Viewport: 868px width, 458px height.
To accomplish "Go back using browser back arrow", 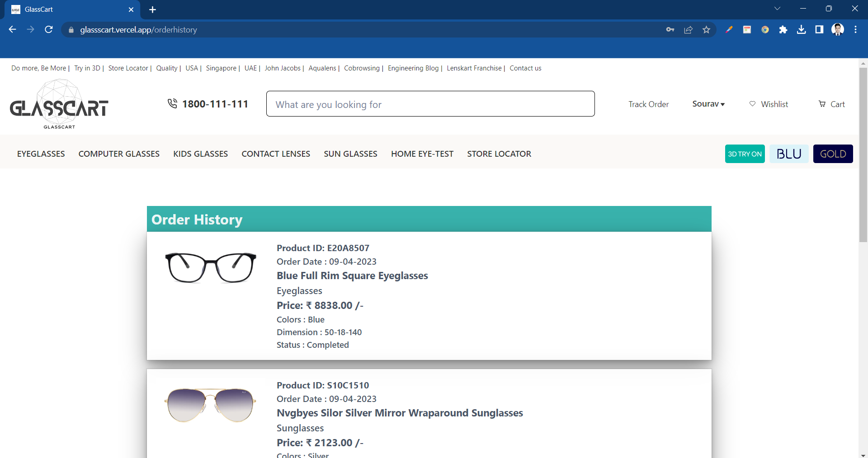I will click(x=12, y=29).
